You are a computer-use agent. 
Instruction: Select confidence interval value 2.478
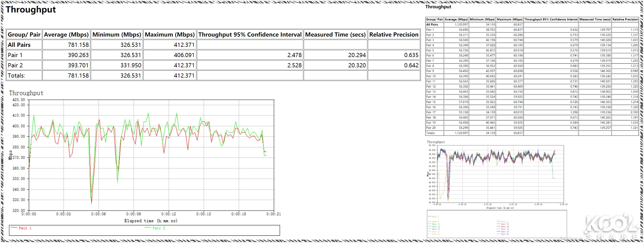tap(295, 55)
